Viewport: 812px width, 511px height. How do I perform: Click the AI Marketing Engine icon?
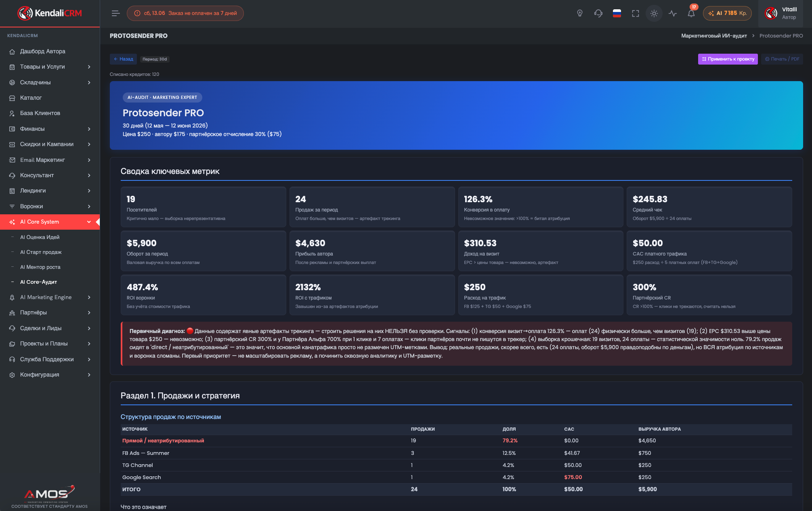pyautogui.click(x=12, y=297)
